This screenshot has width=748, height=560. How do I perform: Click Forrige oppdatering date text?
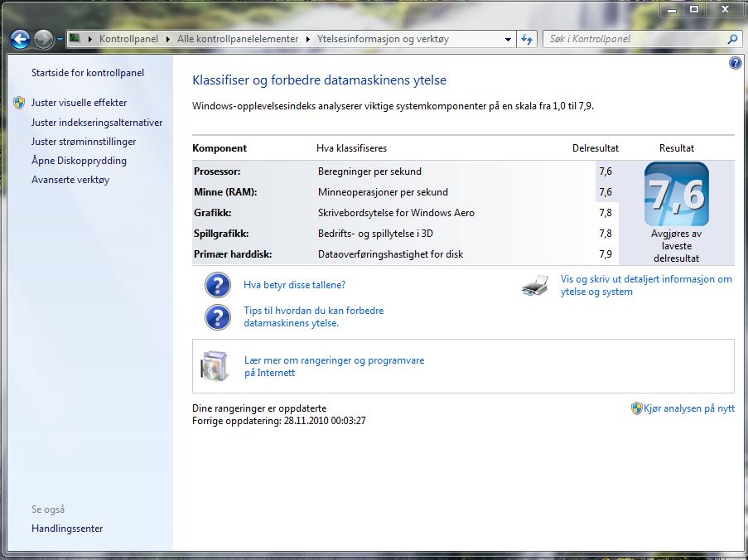click(279, 421)
